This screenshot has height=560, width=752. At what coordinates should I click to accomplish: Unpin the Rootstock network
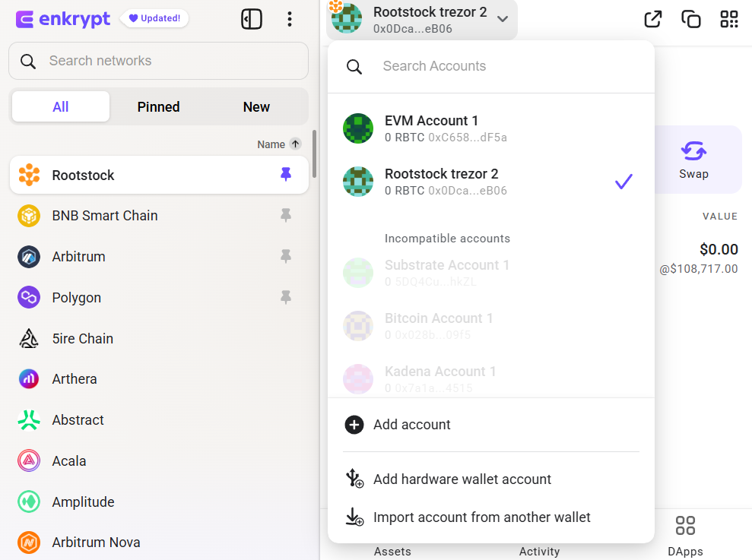click(286, 174)
